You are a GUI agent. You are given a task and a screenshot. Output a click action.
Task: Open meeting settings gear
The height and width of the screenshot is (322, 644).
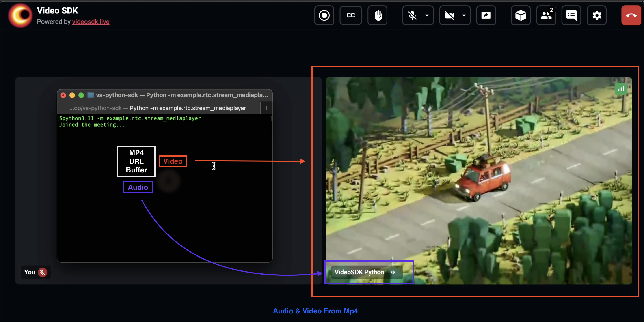tap(596, 15)
